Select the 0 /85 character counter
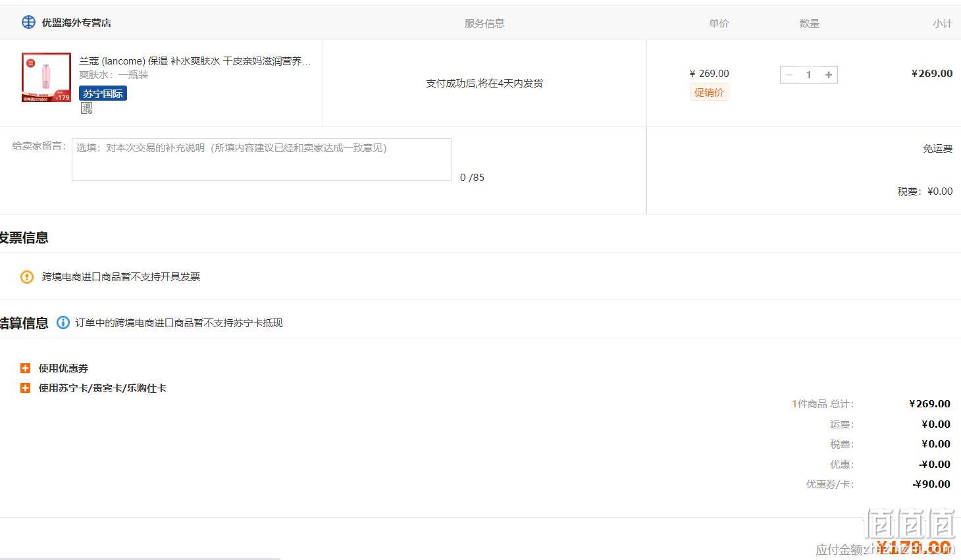 pyautogui.click(x=472, y=178)
